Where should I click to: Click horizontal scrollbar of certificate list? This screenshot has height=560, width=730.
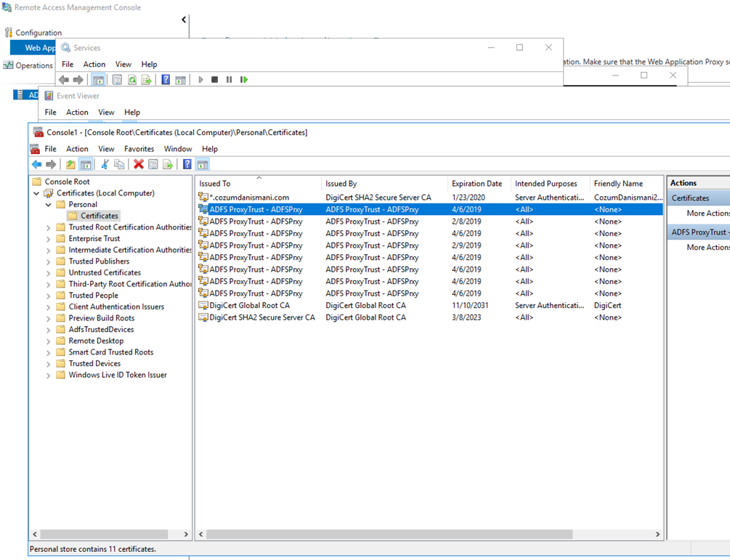389,534
